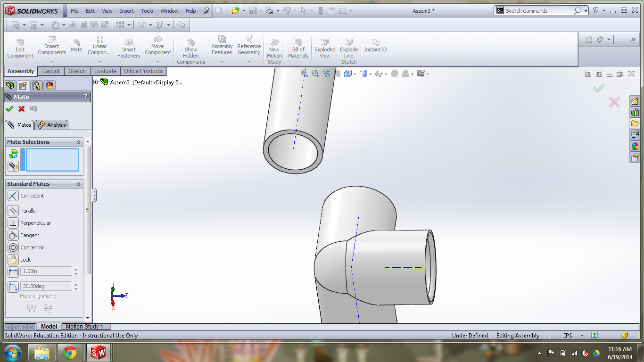Select the Explode Line Sketch tool
This screenshot has height=362, width=644.
click(x=349, y=51)
